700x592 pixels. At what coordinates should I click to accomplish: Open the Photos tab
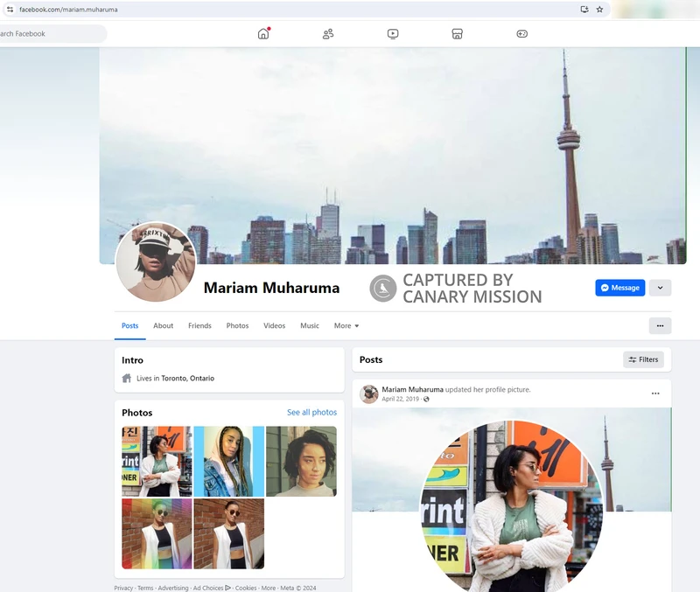[x=237, y=325]
